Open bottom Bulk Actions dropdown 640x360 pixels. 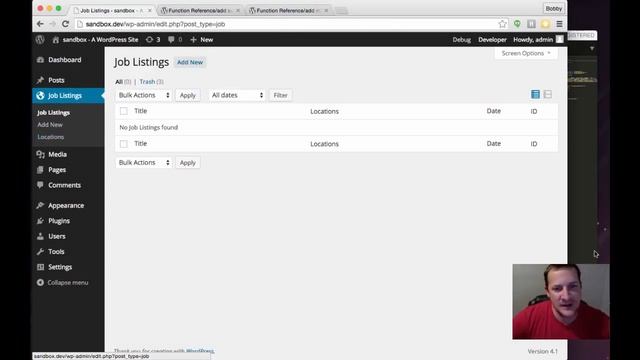click(x=144, y=162)
